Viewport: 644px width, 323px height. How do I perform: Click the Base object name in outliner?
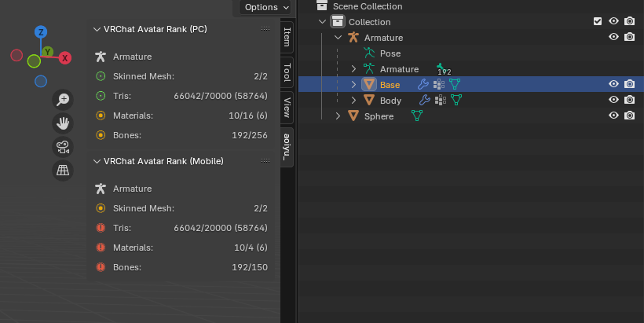390,85
